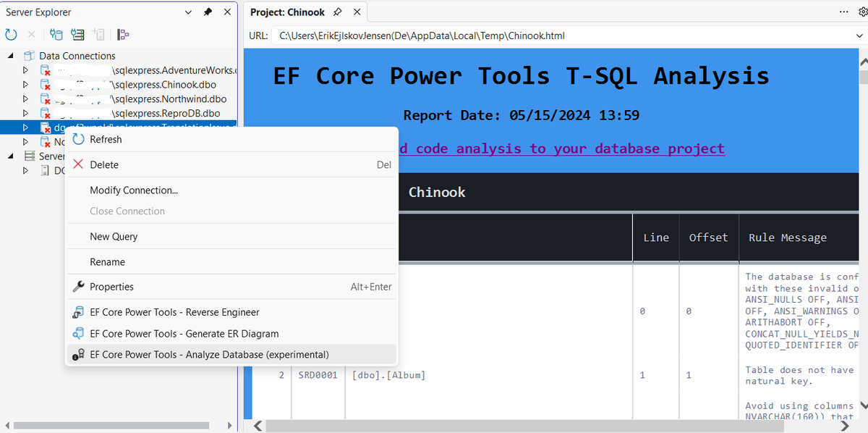The width and height of the screenshot is (868, 433).
Task: Close the Project: Chinook tab
Action: (x=357, y=12)
